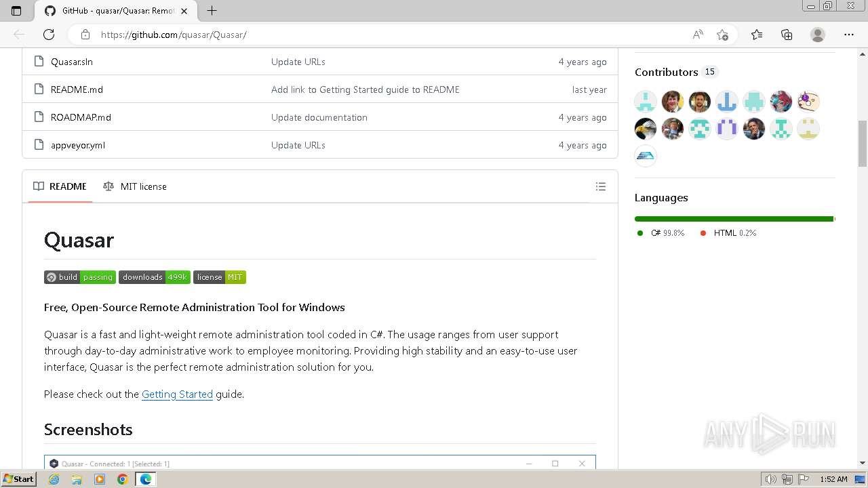Go back with the browser back arrow
868x488 pixels.
(x=19, y=35)
